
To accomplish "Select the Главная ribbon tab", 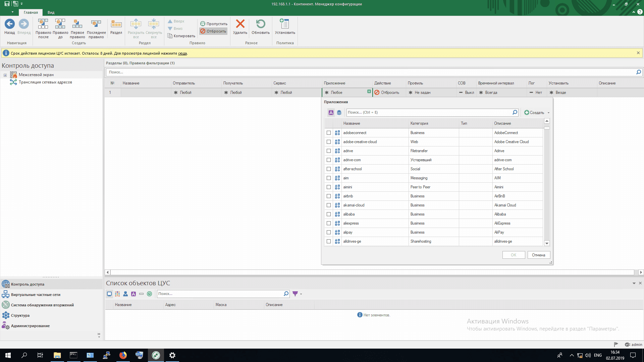I will tap(31, 12).
